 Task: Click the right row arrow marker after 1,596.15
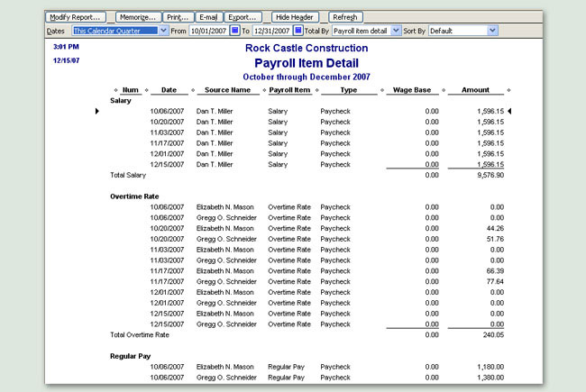pyautogui.click(x=509, y=111)
